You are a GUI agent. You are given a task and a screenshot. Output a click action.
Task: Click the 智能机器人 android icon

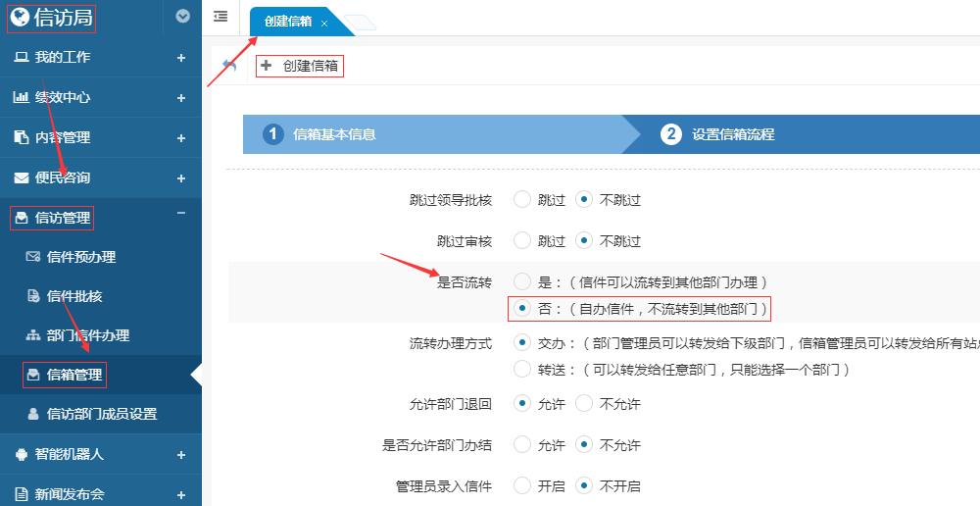(x=21, y=455)
